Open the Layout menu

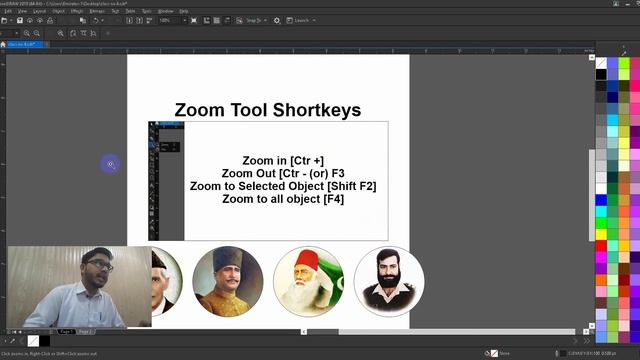coord(40,11)
